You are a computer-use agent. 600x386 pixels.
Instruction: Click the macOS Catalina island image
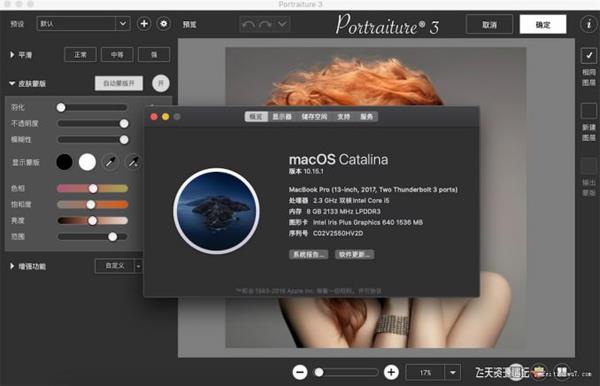click(217, 211)
